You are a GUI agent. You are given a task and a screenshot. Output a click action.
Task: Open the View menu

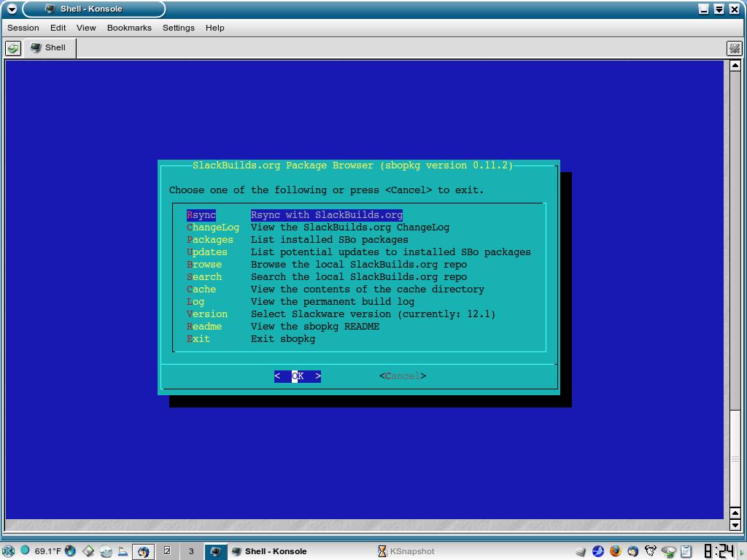coord(86,28)
